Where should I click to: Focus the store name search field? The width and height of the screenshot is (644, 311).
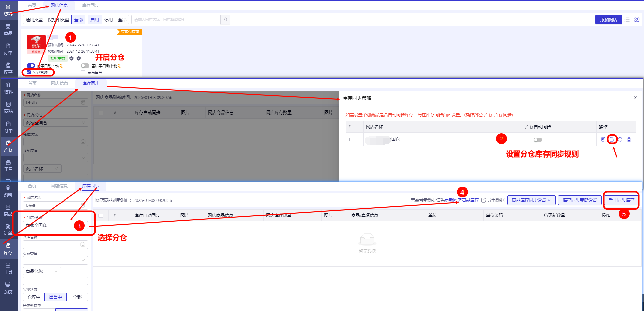[176, 19]
